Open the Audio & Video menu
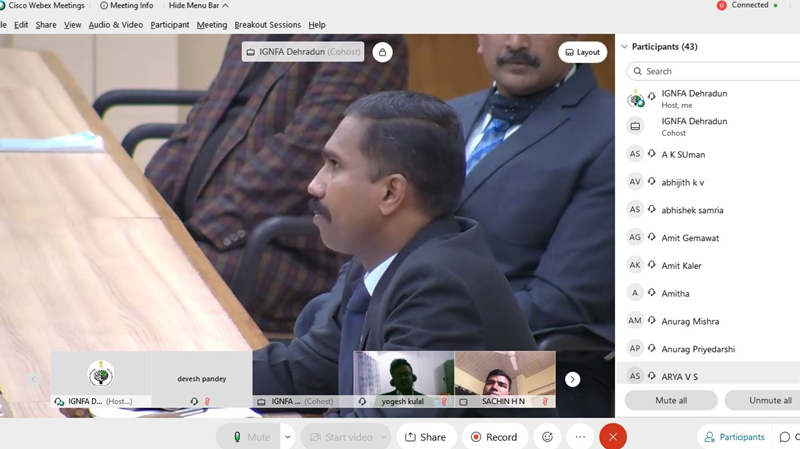The image size is (800, 449). pyautogui.click(x=115, y=25)
